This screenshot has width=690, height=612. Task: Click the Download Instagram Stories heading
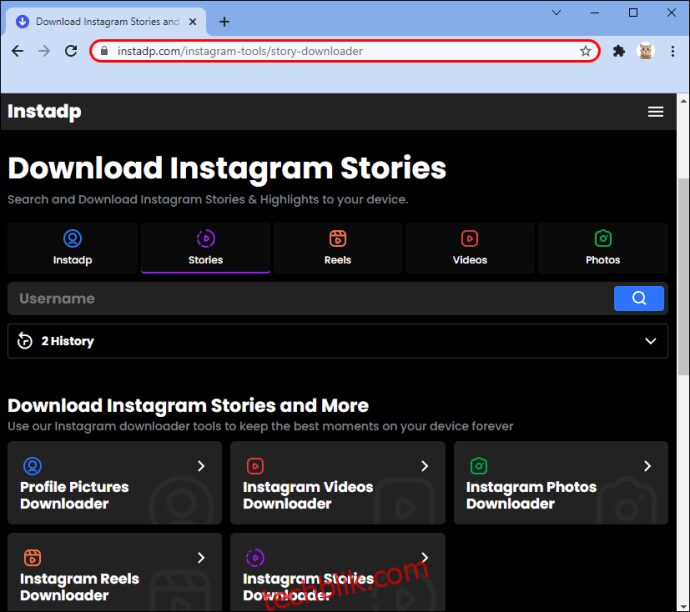coord(227,168)
